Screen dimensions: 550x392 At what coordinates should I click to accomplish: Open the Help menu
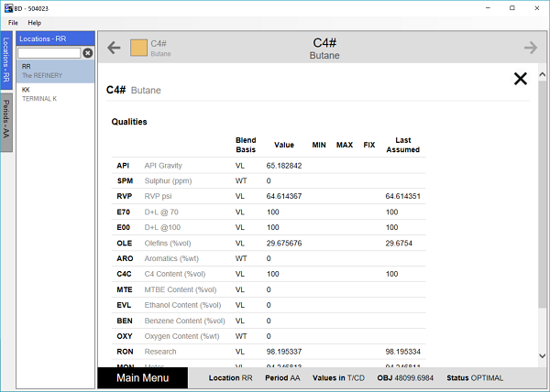(x=34, y=22)
